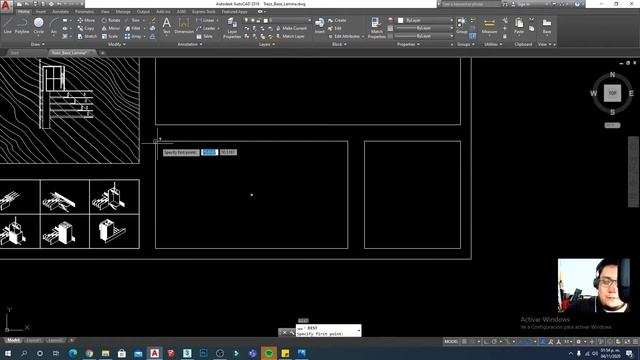Switch to the Annotate ribbon tab
Screen dimensions: 640x360
click(60, 12)
